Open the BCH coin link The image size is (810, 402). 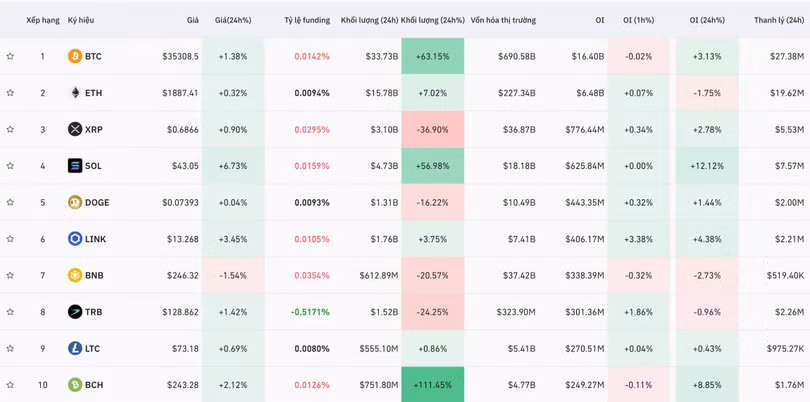(93, 385)
